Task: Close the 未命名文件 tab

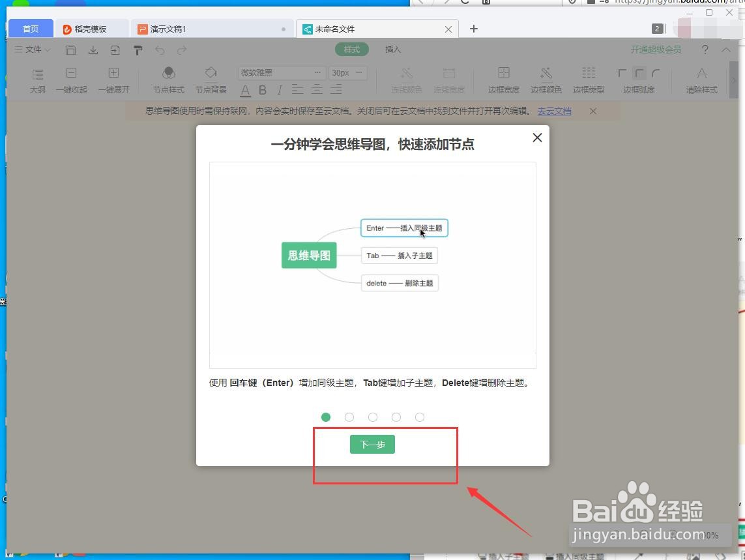Action: click(x=448, y=29)
